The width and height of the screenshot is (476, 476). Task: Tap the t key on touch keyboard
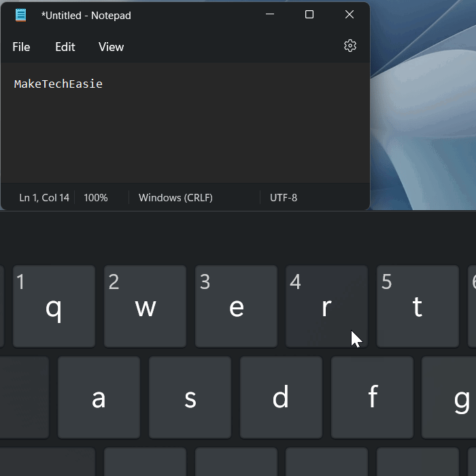(x=418, y=306)
